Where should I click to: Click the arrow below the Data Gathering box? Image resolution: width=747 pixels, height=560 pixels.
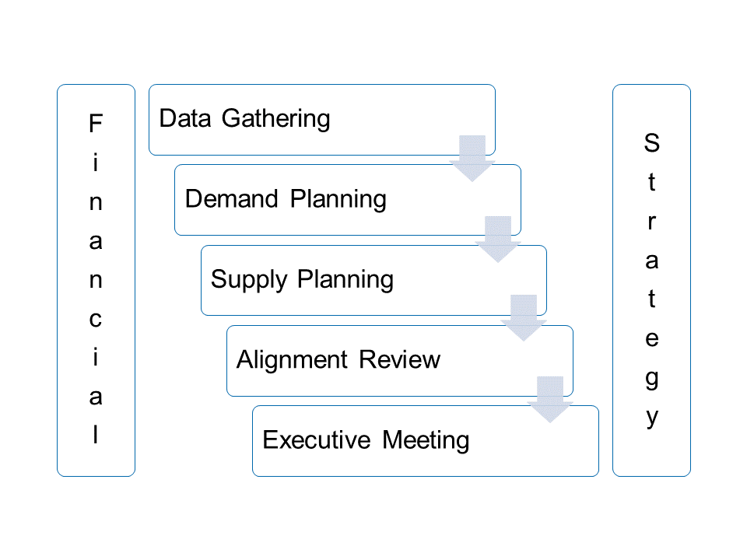coord(472,158)
